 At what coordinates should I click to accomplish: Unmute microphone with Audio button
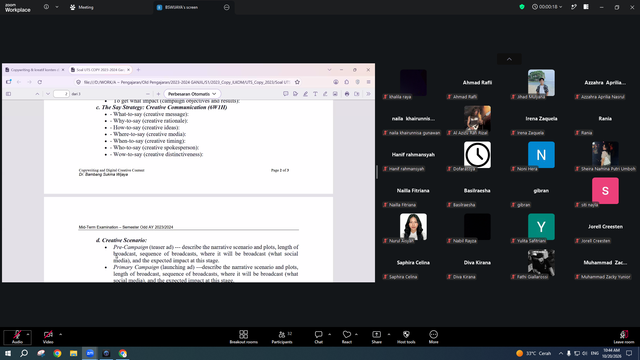(x=17, y=337)
